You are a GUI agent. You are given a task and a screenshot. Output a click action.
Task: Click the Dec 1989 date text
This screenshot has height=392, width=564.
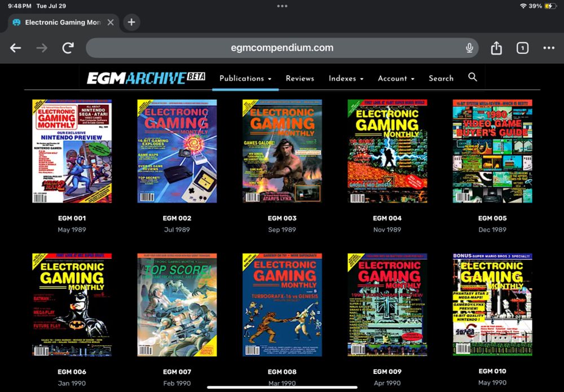click(x=492, y=230)
